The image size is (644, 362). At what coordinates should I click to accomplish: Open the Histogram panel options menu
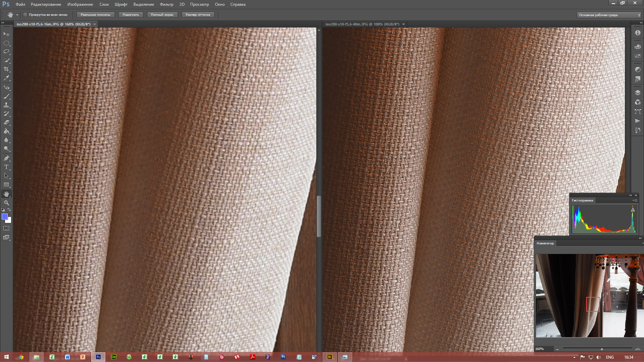point(635,200)
